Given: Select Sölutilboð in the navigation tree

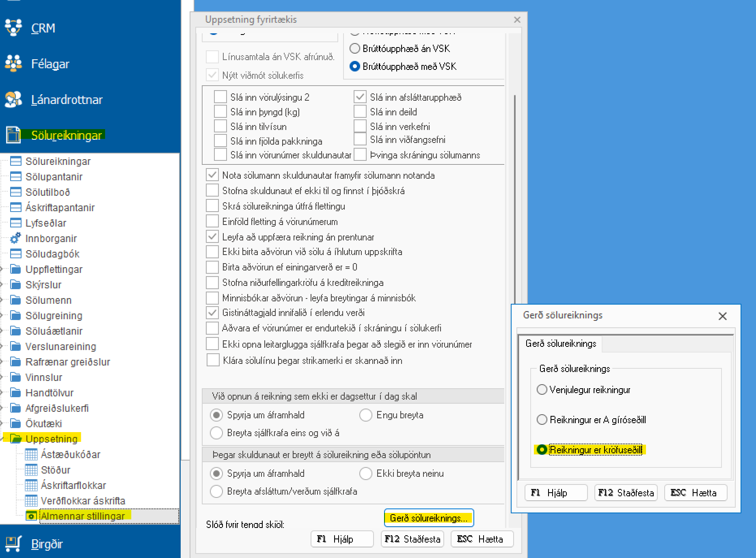Looking at the screenshot, I should coord(48,192).
